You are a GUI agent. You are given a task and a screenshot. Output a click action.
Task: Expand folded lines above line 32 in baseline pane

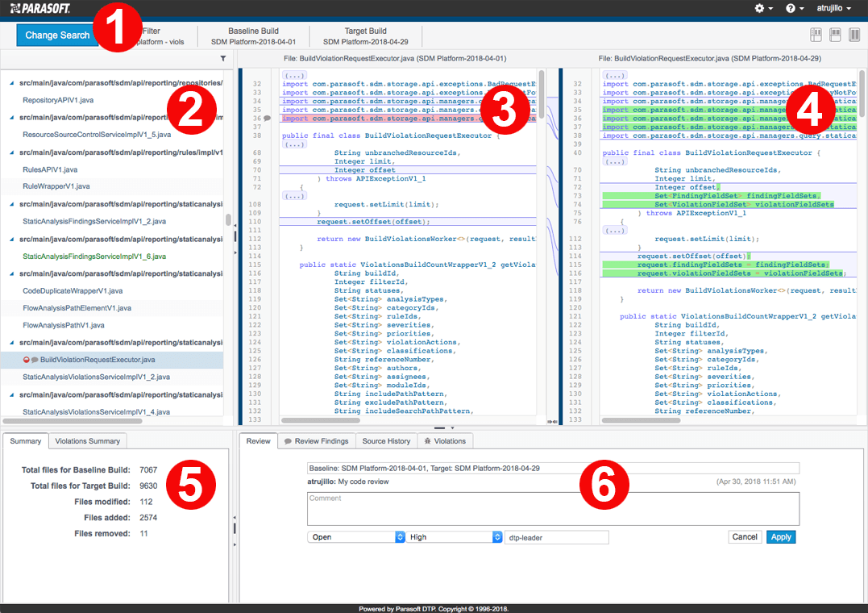pos(294,75)
